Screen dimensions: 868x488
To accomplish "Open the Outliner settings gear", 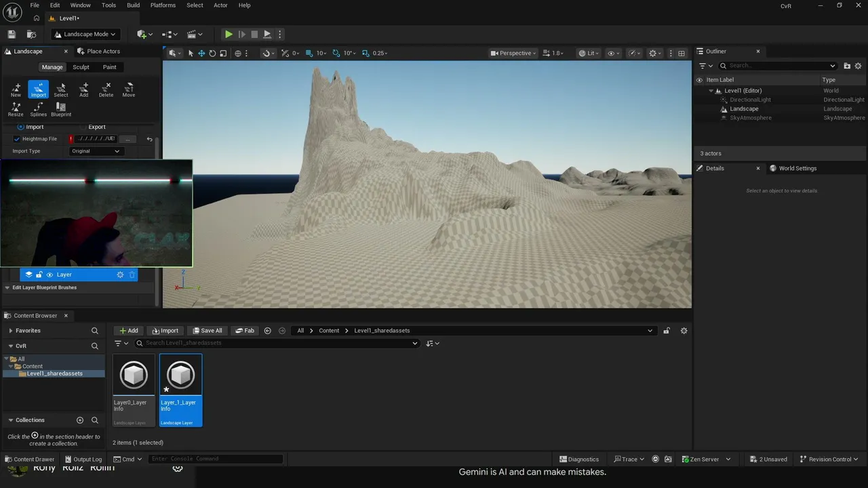I will (859, 66).
